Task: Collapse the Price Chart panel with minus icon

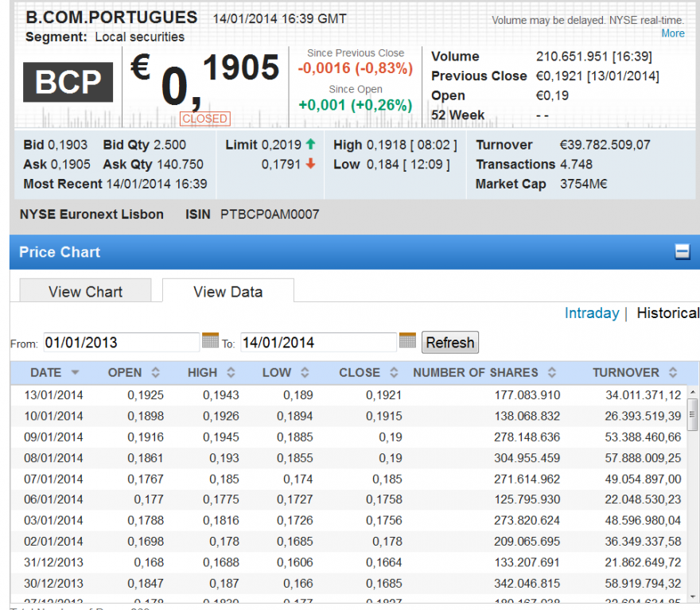Action: [x=682, y=251]
